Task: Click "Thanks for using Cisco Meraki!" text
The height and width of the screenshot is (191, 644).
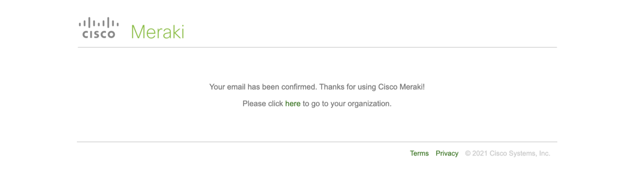Action: (372, 87)
